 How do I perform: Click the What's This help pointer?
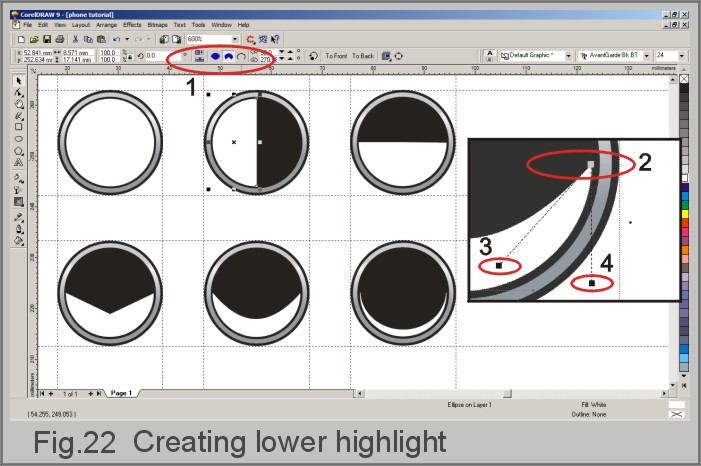pos(275,39)
